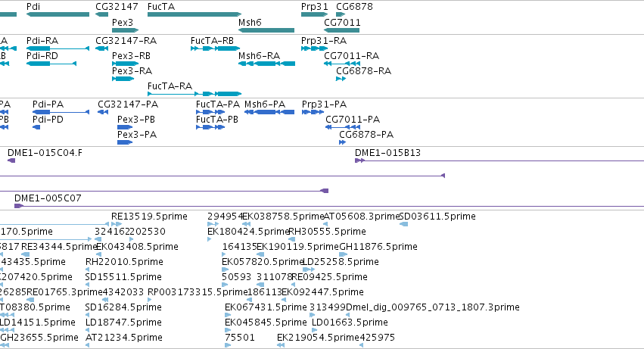Select the Msh6-RA transcript
This screenshot has height=349, width=644.
pyautogui.click(x=266, y=64)
